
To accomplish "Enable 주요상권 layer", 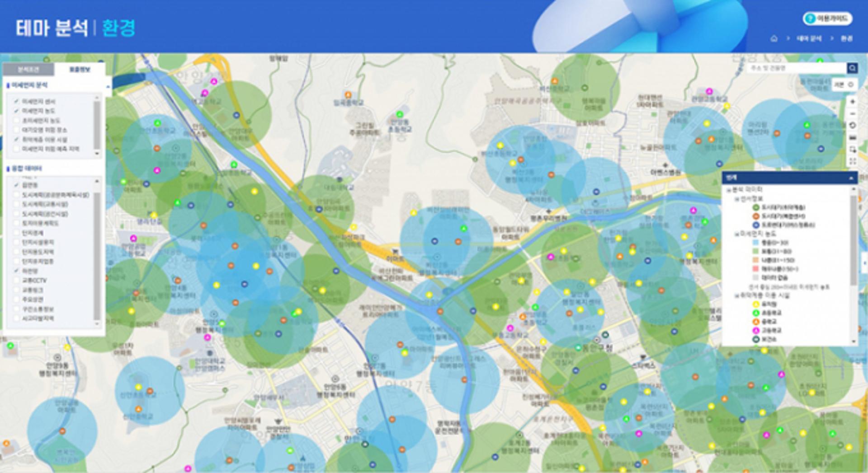I will (17, 300).
